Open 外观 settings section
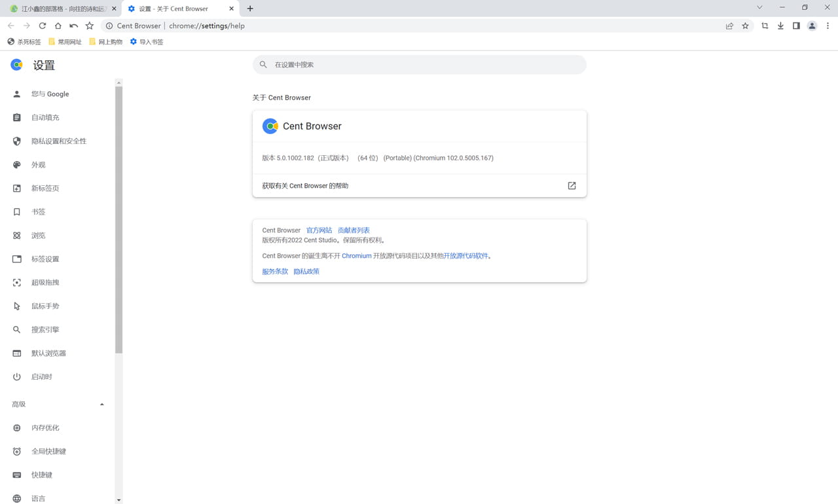The image size is (838, 504). (57, 165)
